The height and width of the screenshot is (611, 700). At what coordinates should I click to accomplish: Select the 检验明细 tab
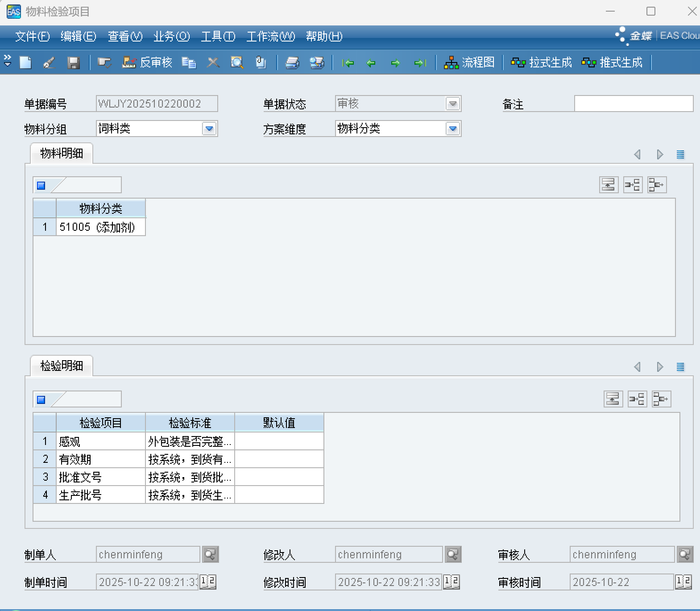pyautogui.click(x=62, y=366)
